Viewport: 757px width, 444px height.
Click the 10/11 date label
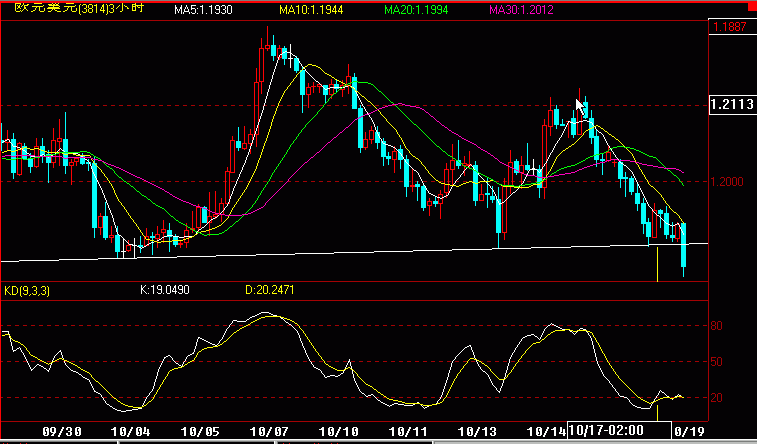coord(407,431)
